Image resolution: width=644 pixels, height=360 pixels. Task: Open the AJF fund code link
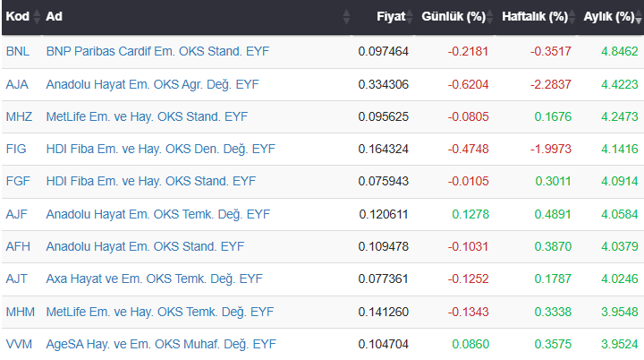pyautogui.click(x=16, y=214)
